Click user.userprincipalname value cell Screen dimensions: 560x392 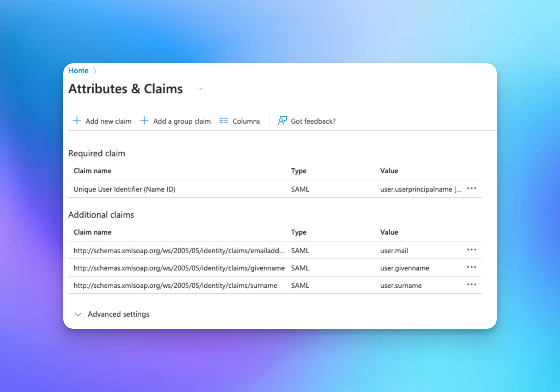pyautogui.click(x=421, y=189)
